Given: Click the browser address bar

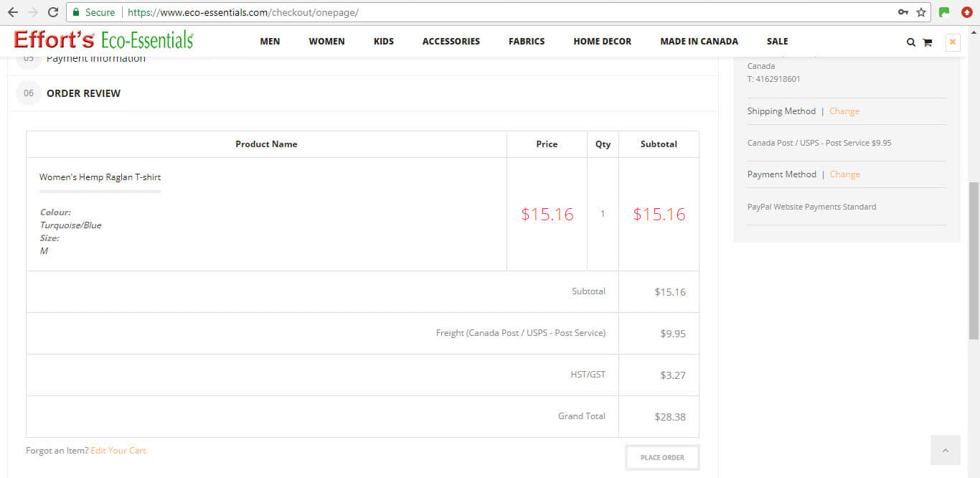Looking at the screenshot, I should (502, 12).
